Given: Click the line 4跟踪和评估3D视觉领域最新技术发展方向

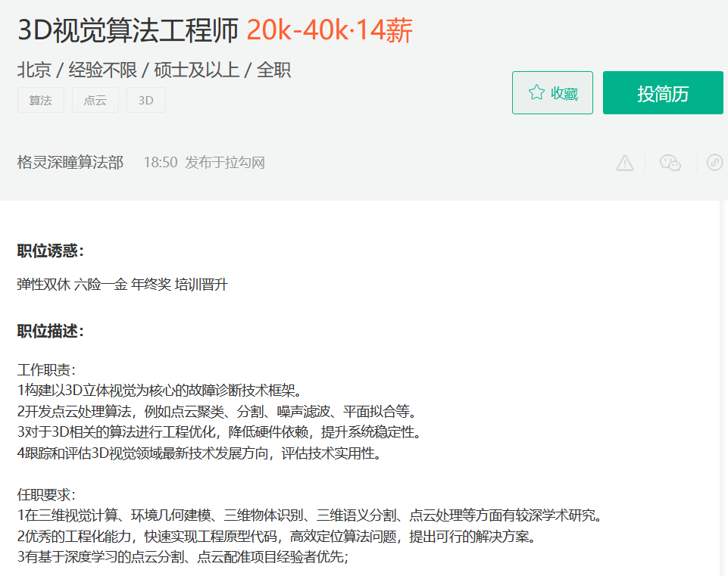Looking at the screenshot, I should pos(199,453).
